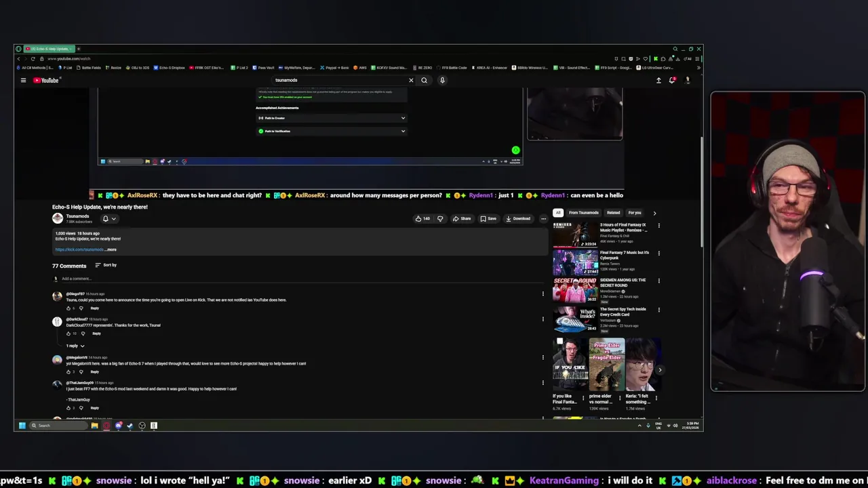
Task: Select the Related chip
Action: (x=613, y=213)
